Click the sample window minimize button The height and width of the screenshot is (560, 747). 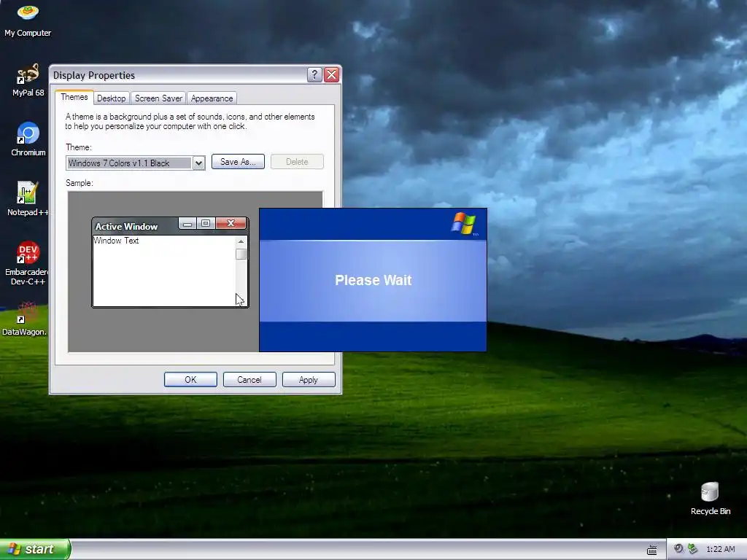tap(187, 223)
